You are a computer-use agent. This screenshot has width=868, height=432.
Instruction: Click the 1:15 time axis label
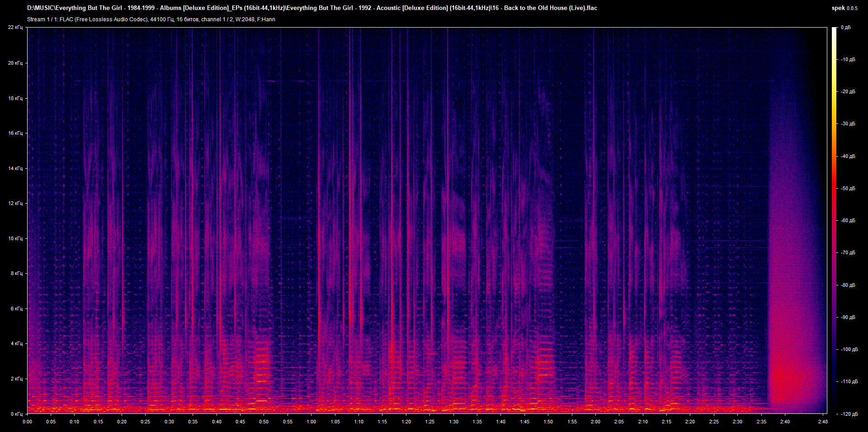[382, 422]
